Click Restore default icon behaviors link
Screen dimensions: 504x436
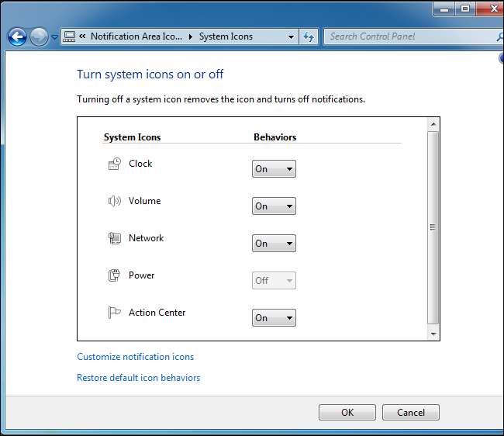pyautogui.click(x=138, y=378)
